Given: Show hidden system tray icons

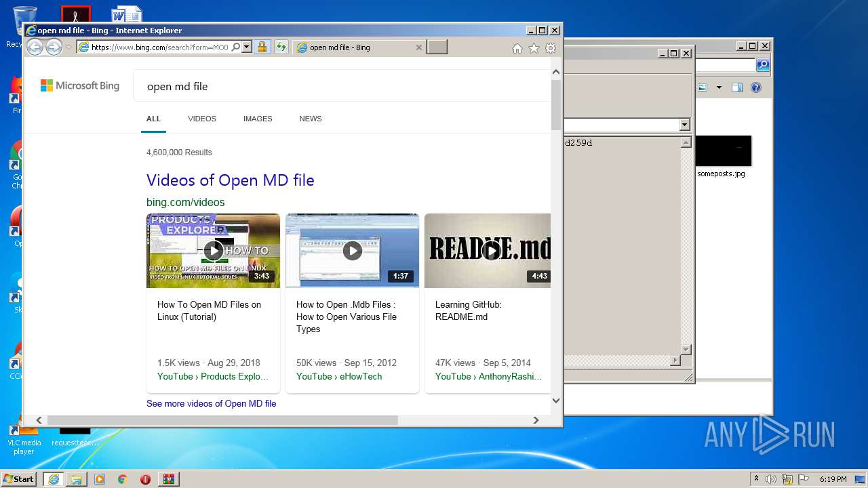Looking at the screenshot, I should (756, 479).
